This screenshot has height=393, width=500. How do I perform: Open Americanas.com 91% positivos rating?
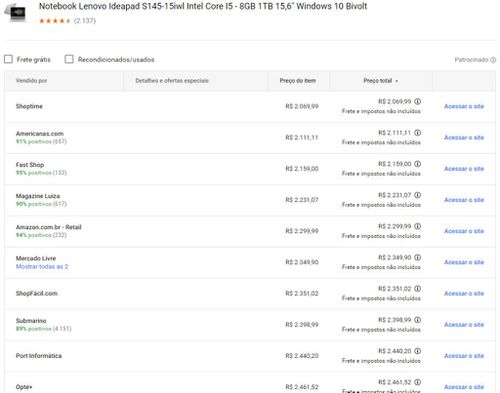coord(41,142)
